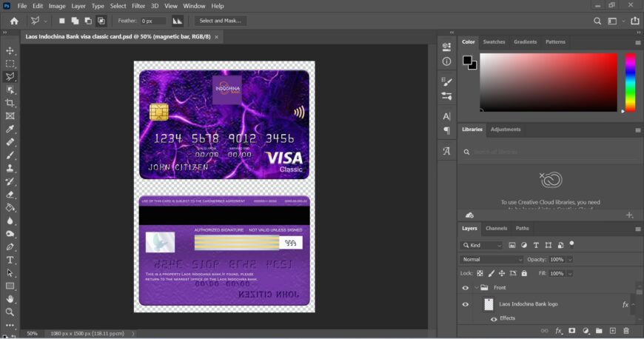Click the Home icon in options bar
644x339 pixels.
pos(14,21)
